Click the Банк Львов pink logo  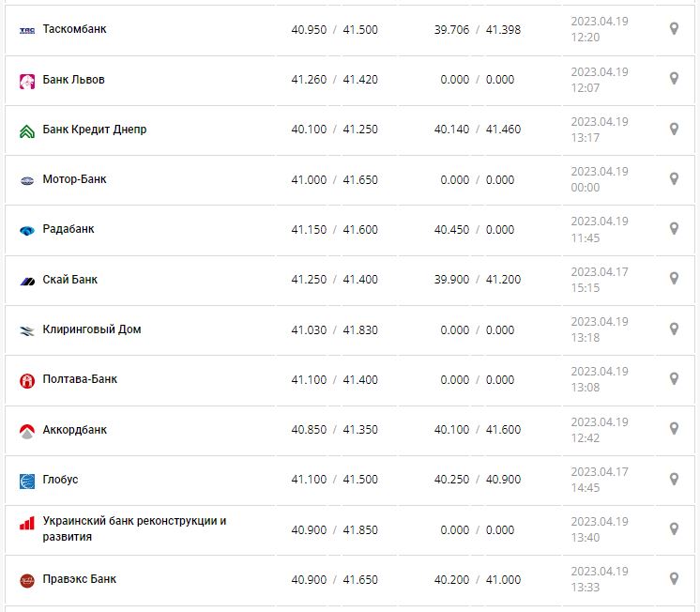click(26, 81)
